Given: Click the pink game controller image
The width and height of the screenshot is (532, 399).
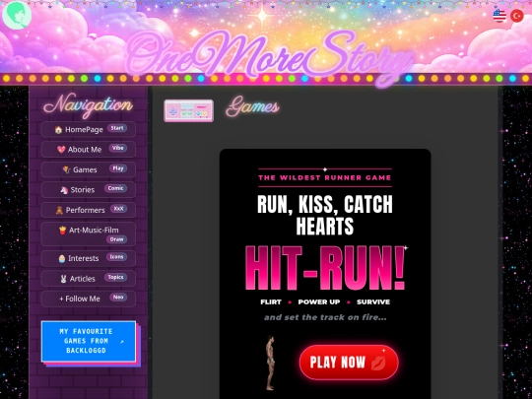Looking at the screenshot, I should click(x=188, y=110).
